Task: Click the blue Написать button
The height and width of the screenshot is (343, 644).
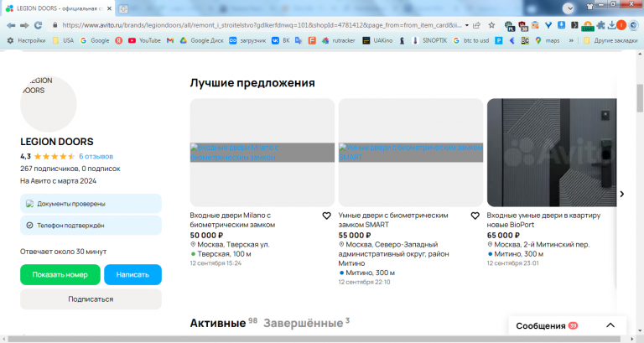Action: pyautogui.click(x=132, y=274)
